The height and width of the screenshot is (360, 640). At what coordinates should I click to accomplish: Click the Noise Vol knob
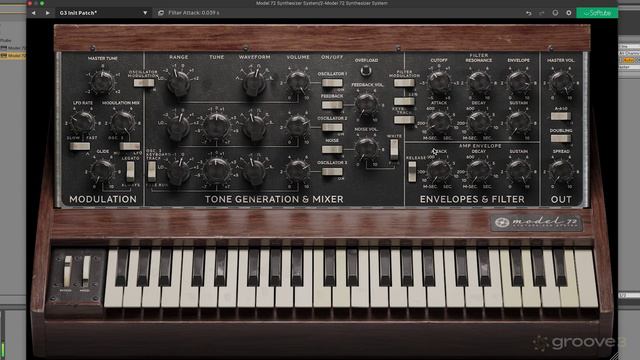pyautogui.click(x=366, y=149)
